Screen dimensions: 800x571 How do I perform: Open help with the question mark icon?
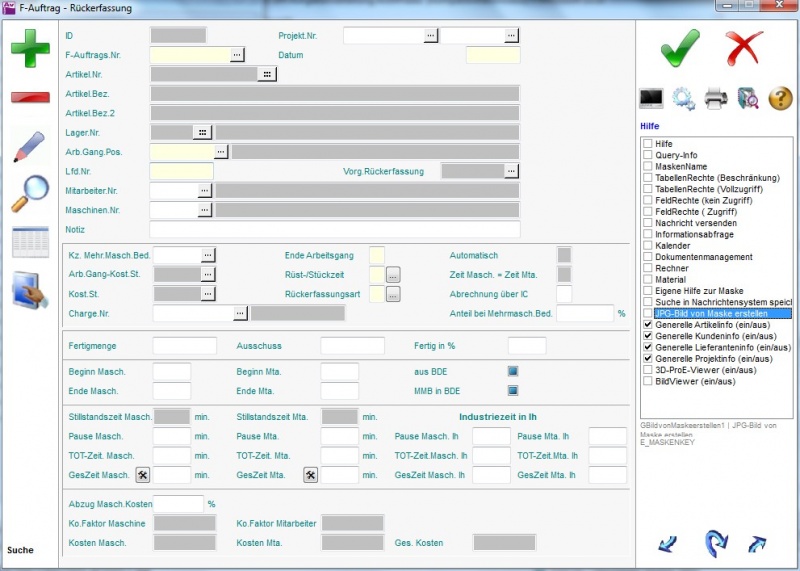[x=780, y=98]
